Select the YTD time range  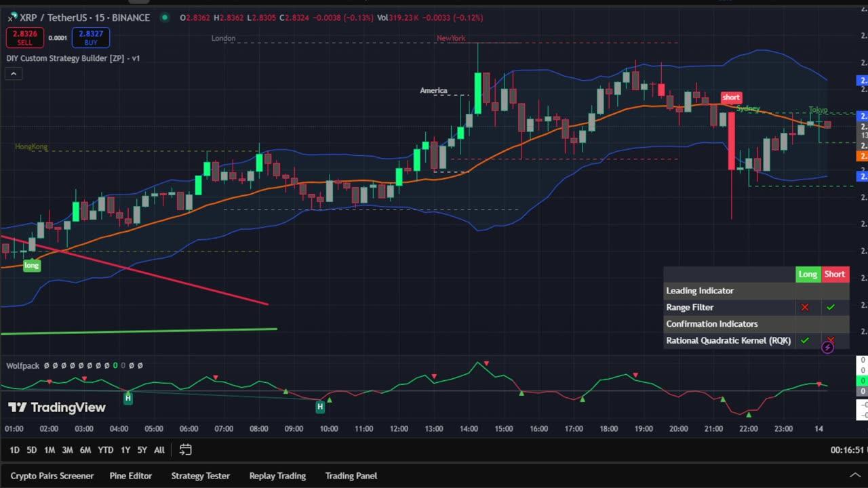click(105, 450)
